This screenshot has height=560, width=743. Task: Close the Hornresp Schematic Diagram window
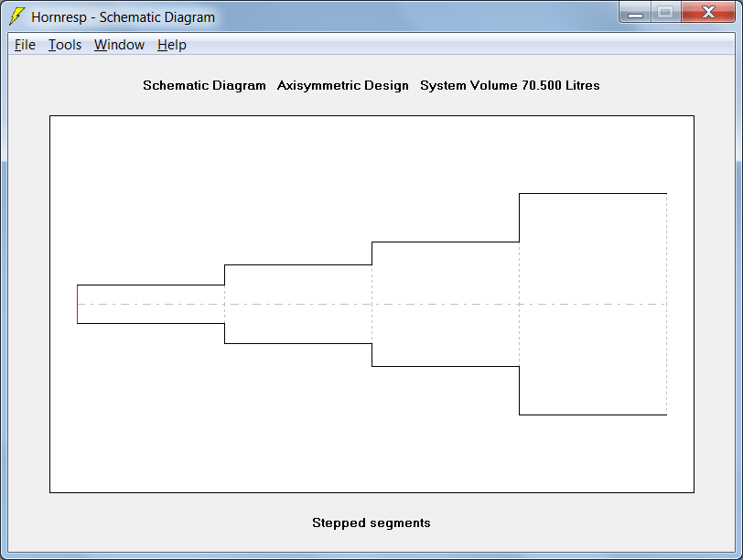click(x=708, y=12)
